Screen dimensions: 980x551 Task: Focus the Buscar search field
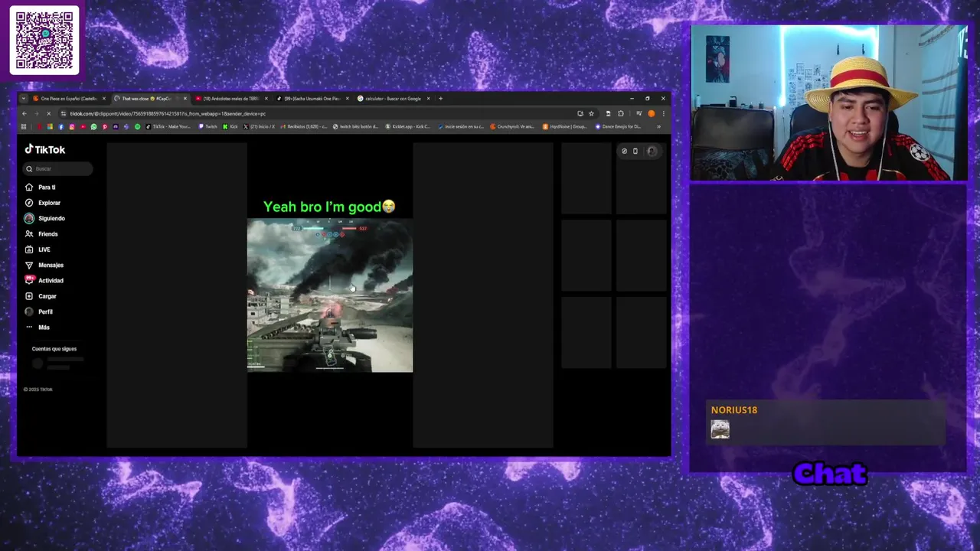[58, 168]
